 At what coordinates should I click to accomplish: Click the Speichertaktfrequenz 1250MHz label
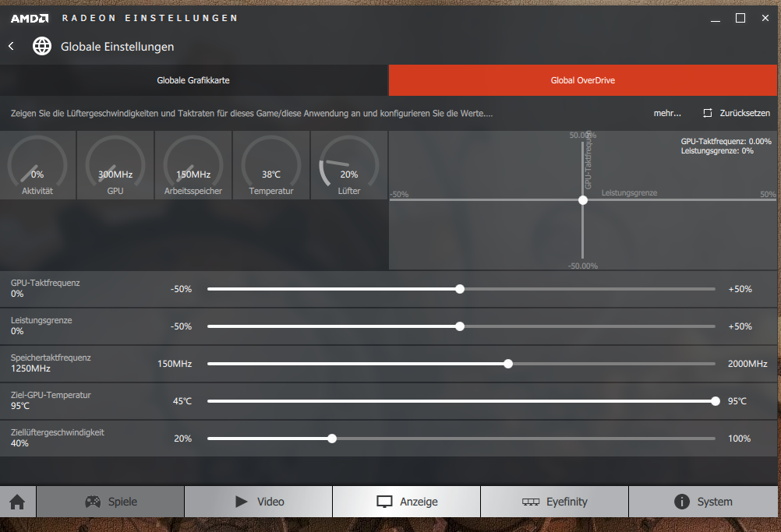pyautogui.click(x=51, y=363)
